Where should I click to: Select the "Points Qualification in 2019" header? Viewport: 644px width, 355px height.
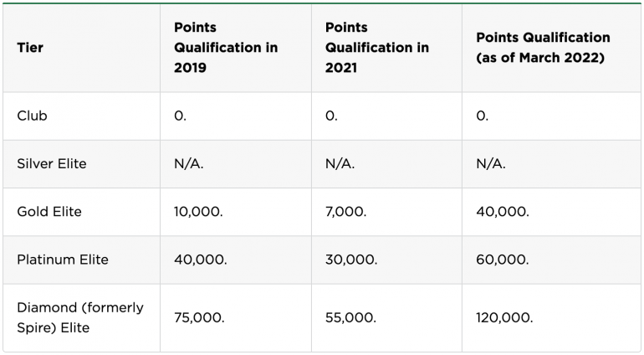226,48
